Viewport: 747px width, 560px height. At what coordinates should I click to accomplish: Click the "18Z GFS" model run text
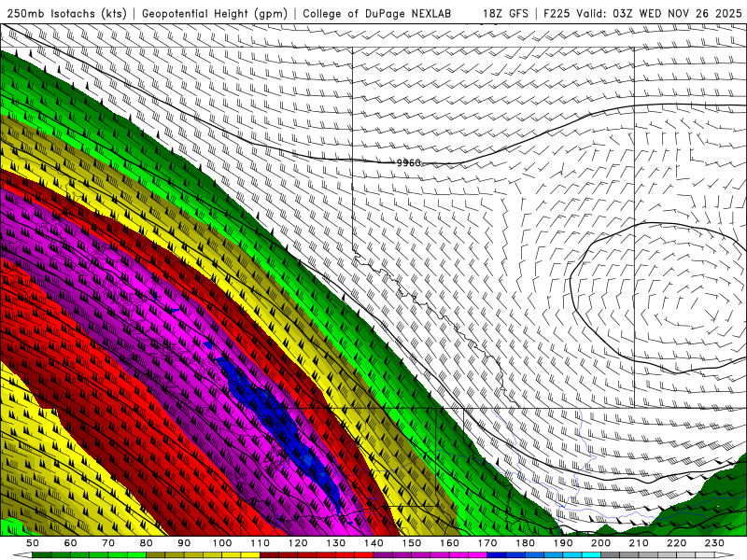pos(505,14)
